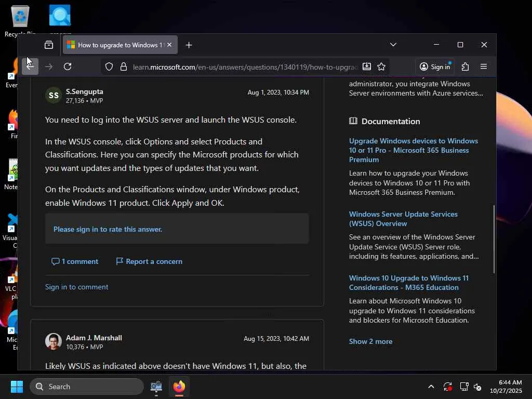Open a new tab with plus icon

189,45
